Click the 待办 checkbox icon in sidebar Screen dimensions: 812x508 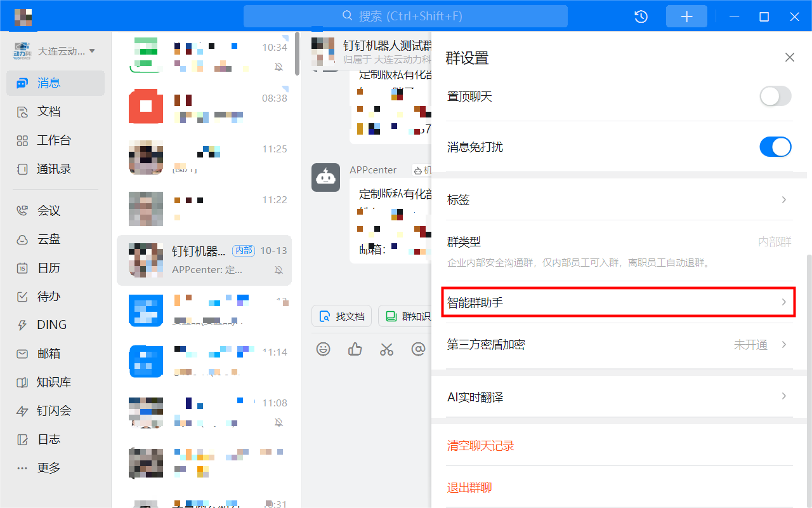(22, 297)
